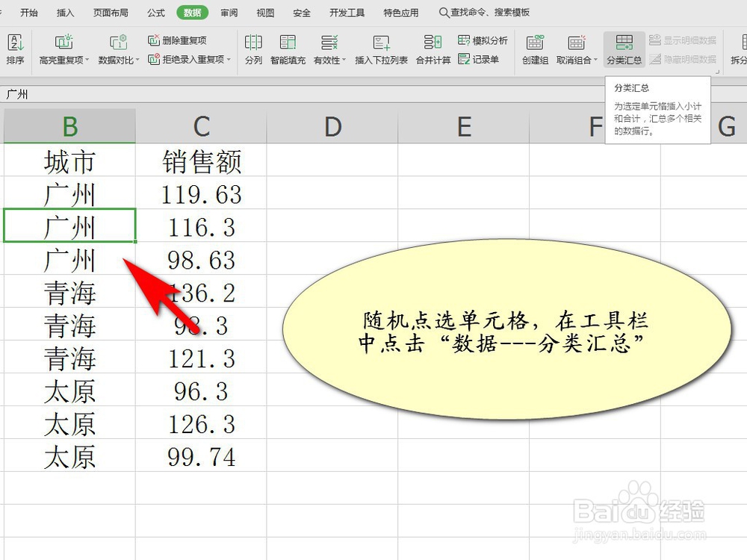The width and height of the screenshot is (747, 560).
Task: Select column C header
Action: 202,126
